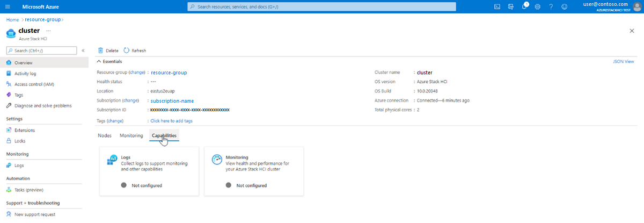This screenshot has width=644, height=223.
Task: Open JSON View
Action: (623, 62)
